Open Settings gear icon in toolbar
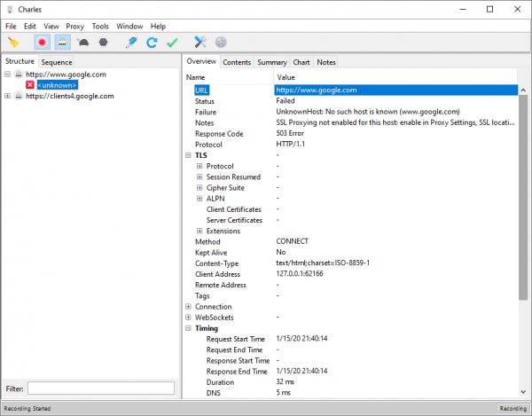The height and width of the screenshot is (416, 532). [x=221, y=43]
